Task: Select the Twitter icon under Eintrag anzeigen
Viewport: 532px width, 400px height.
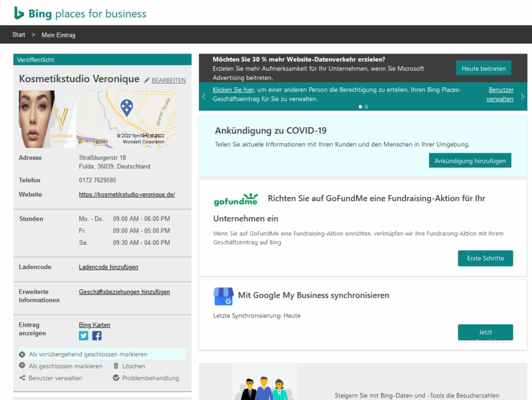Action: pos(83,336)
